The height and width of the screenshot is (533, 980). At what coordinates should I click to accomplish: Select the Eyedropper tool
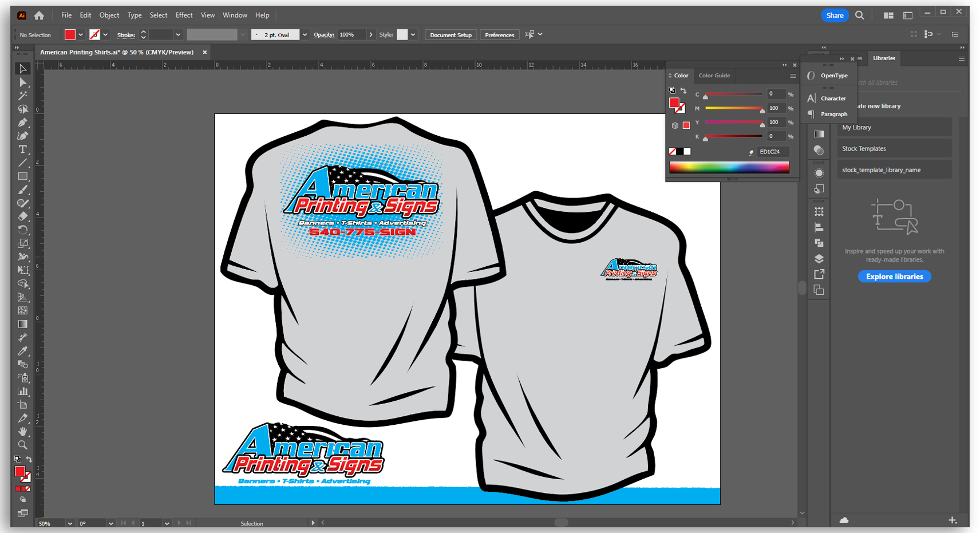coord(23,351)
